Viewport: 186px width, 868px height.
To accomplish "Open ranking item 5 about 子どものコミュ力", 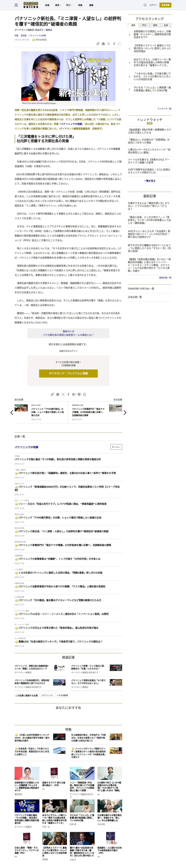I will (x=152, y=89).
